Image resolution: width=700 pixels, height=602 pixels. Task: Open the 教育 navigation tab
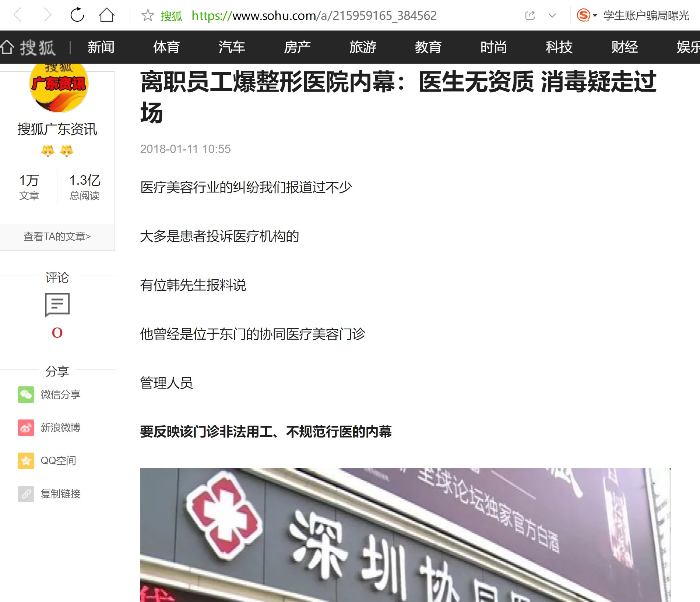click(x=428, y=47)
